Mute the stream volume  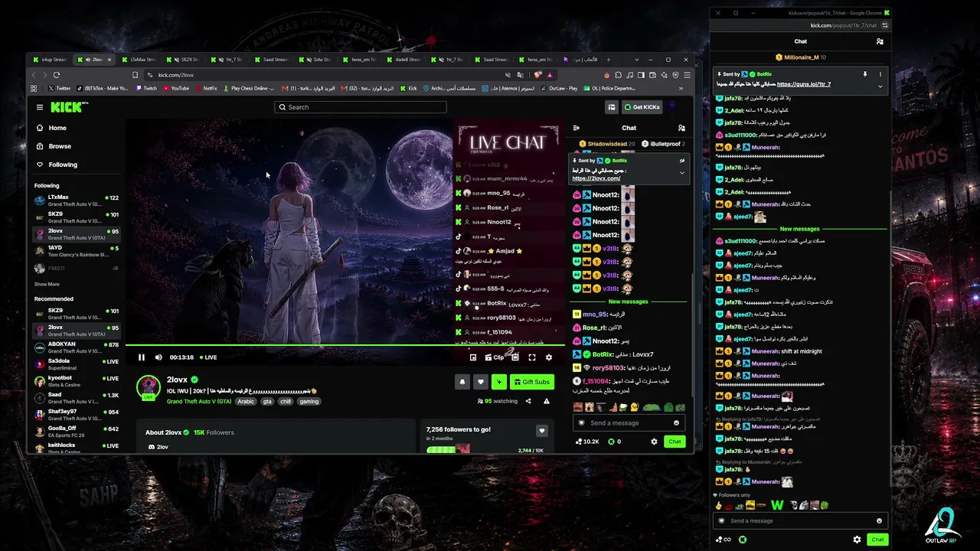[x=158, y=357]
